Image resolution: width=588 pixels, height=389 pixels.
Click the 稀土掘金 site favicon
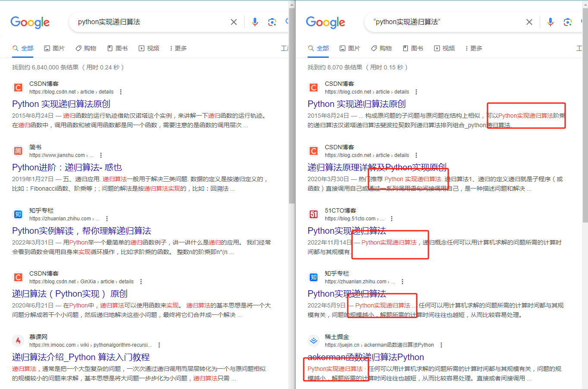tap(314, 341)
